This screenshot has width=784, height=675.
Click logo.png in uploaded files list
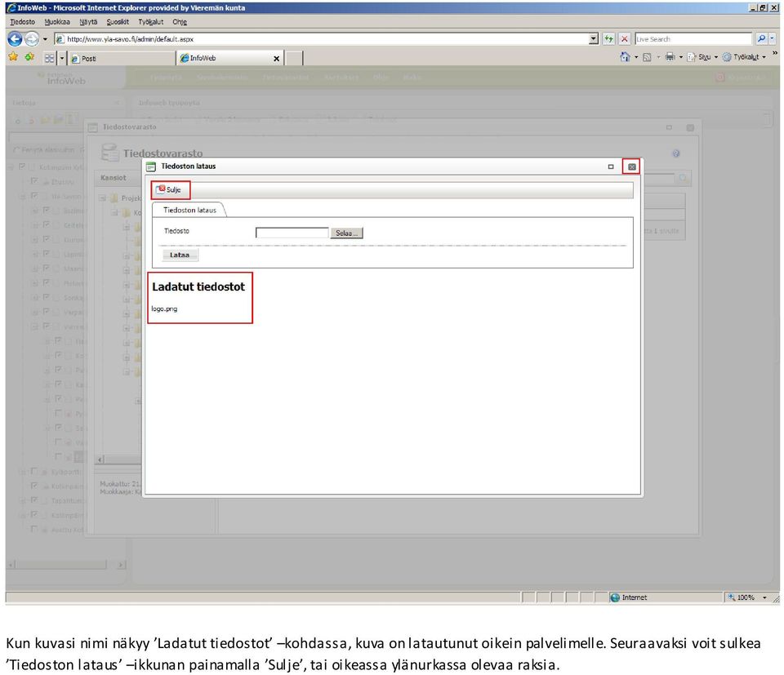click(x=164, y=309)
